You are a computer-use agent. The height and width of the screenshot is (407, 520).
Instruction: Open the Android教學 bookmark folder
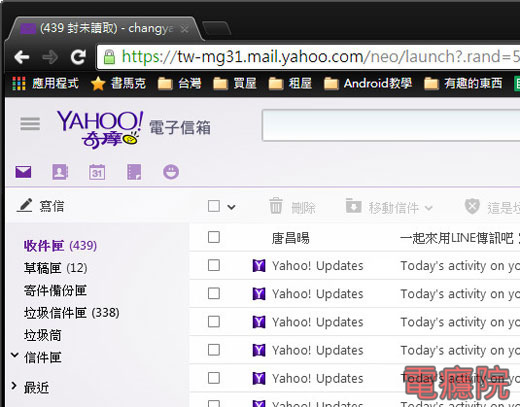tap(368, 83)
